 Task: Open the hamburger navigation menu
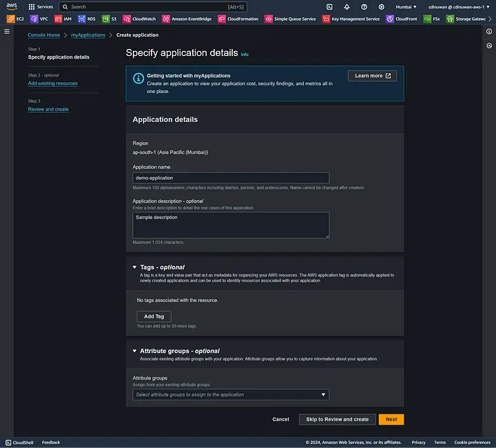7,31
